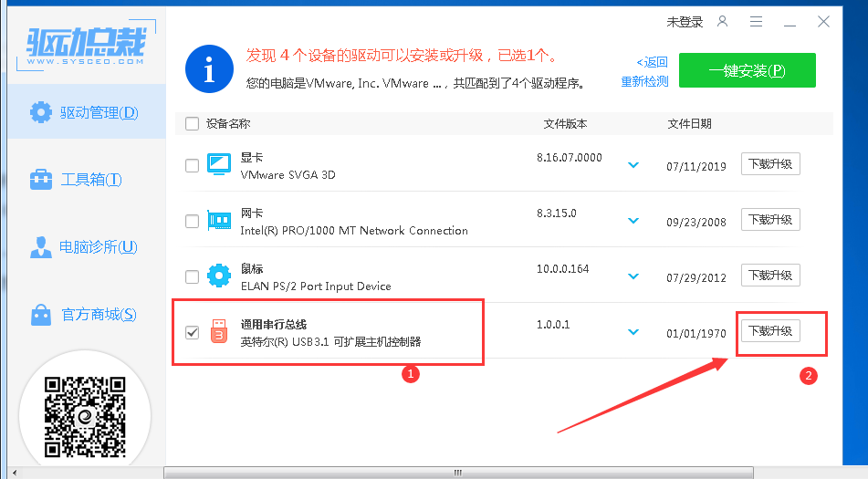Click the network card icon for 网卡
The width and height of the screenshot is (868, 479).
[x=219, y=220]
